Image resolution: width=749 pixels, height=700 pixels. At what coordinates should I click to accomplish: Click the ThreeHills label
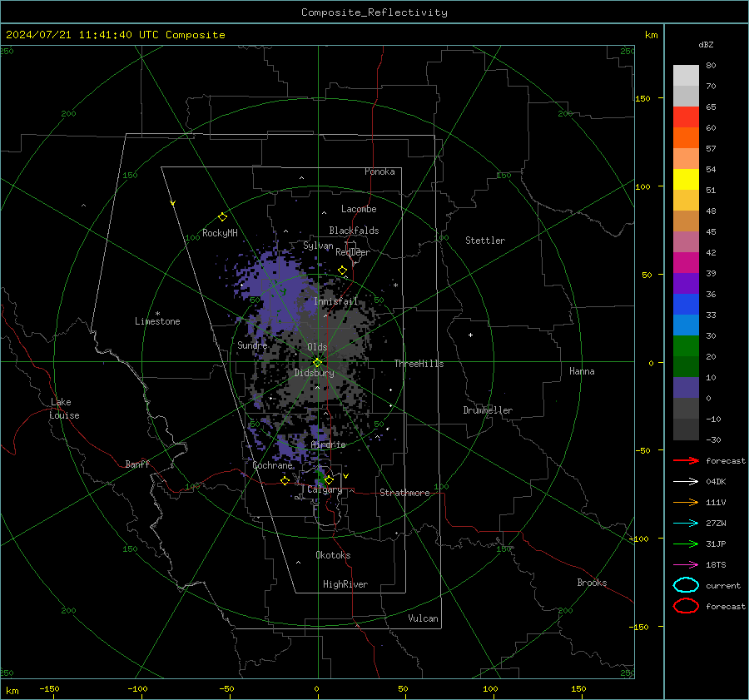coord(419,364)
